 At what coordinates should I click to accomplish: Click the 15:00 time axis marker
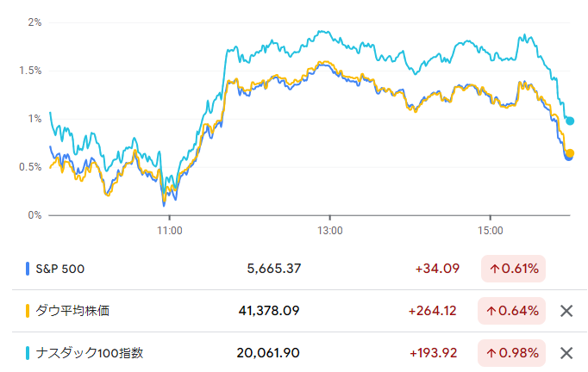pyautogui.click(x=491, y=231)
